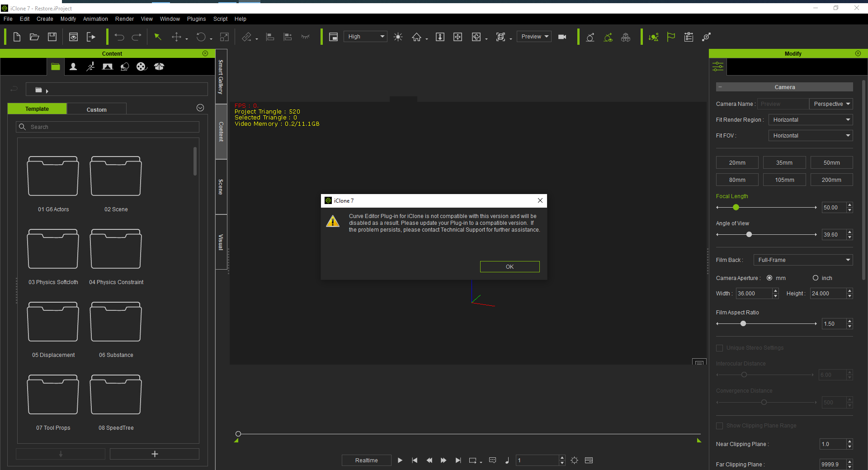
Task: Click the Home view icon
Action: click(416, 37)
